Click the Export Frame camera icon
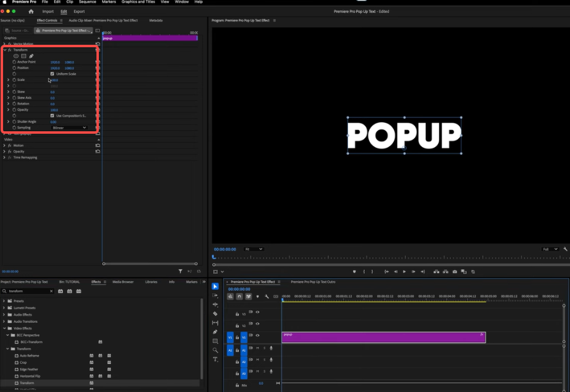570x392 pixels. coord(455,272)
